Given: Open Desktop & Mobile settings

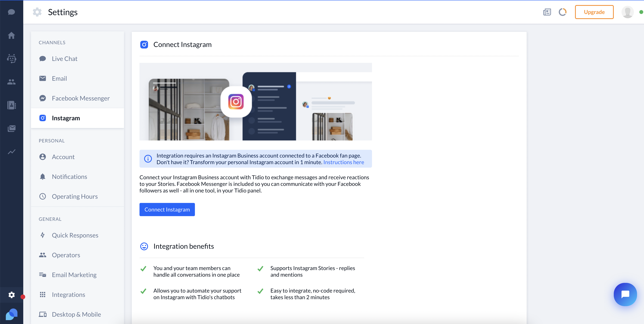Looking at the screenshot, I should pyautogui.click(x=77, y=314).
